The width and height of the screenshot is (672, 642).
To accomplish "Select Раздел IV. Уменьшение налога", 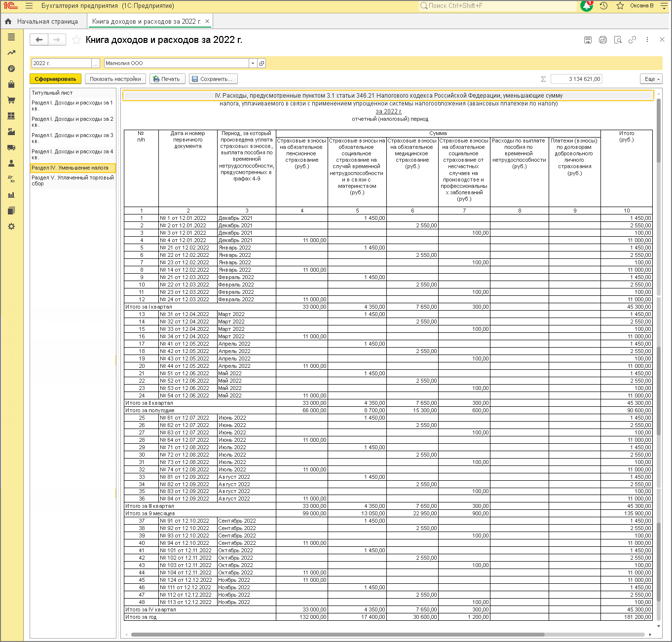I will click(73, 168).
